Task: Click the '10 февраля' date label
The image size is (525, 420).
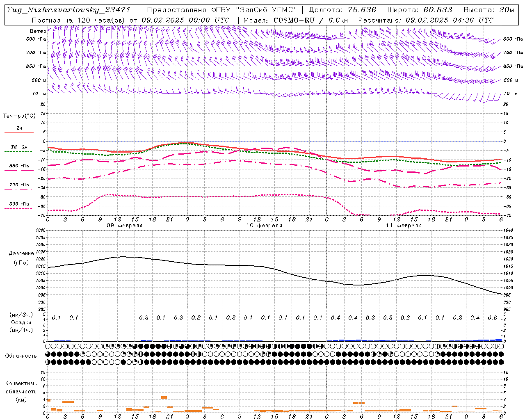Action: pos(264,226)
